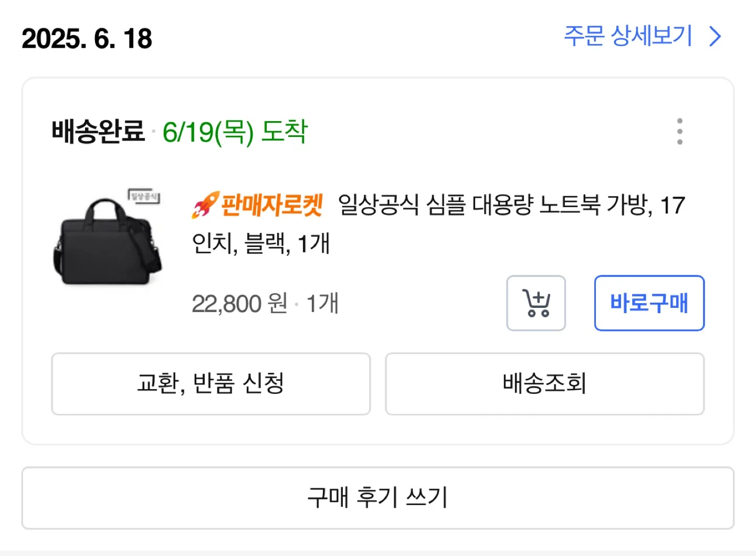Click the chevron beside 주문 상세보기

(715, 37)
